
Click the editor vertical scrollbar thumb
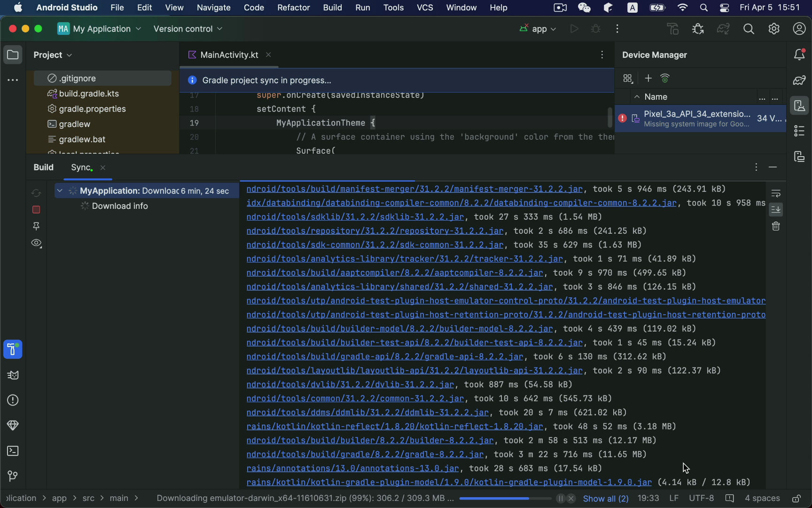coord(609,117)
